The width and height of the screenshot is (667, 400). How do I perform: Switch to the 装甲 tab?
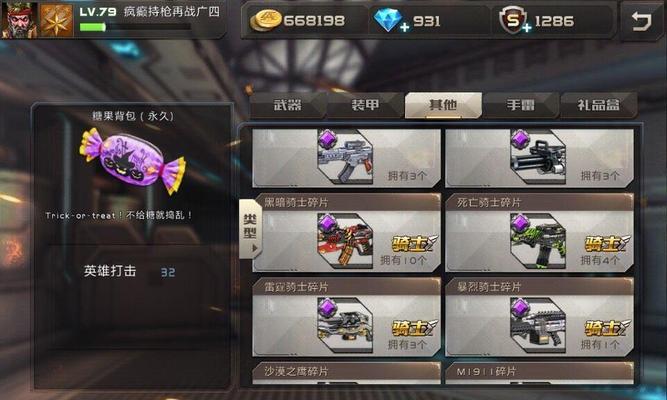point(365,105)
